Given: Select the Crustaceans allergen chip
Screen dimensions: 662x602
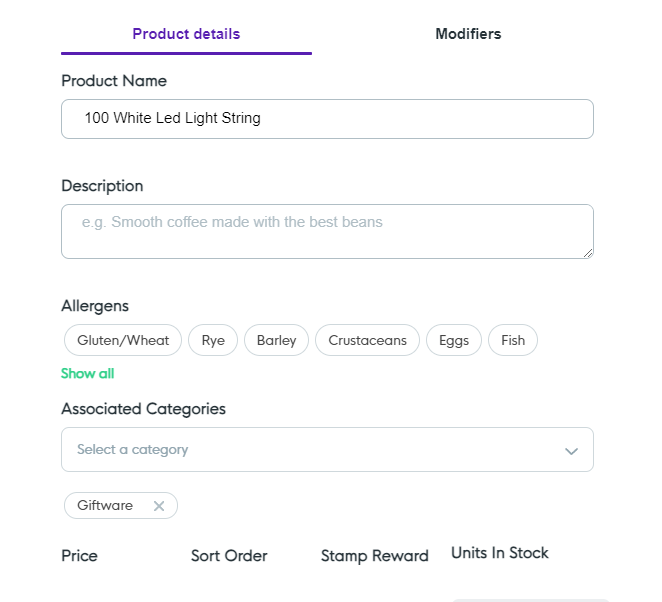Looking at the screenshot, I should [367, 340].
